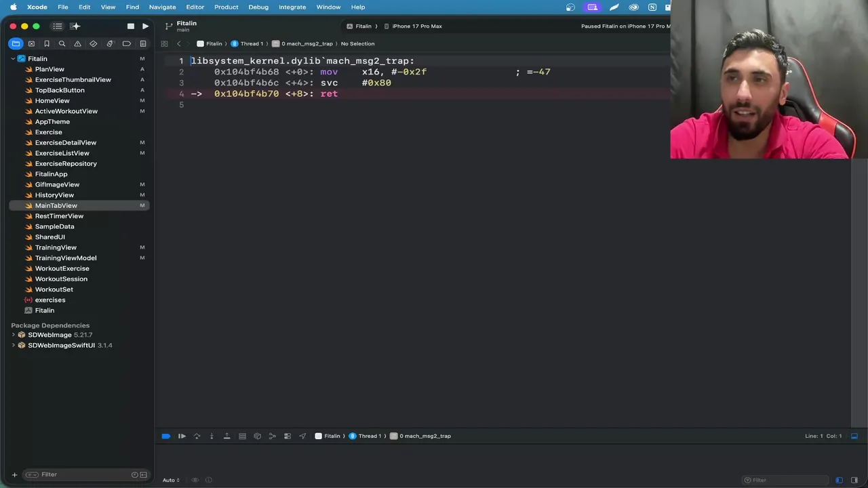Collapse the Fitalin project disclosure triangle
Screen dimensions: 868x488
click(x=13, y=59)
